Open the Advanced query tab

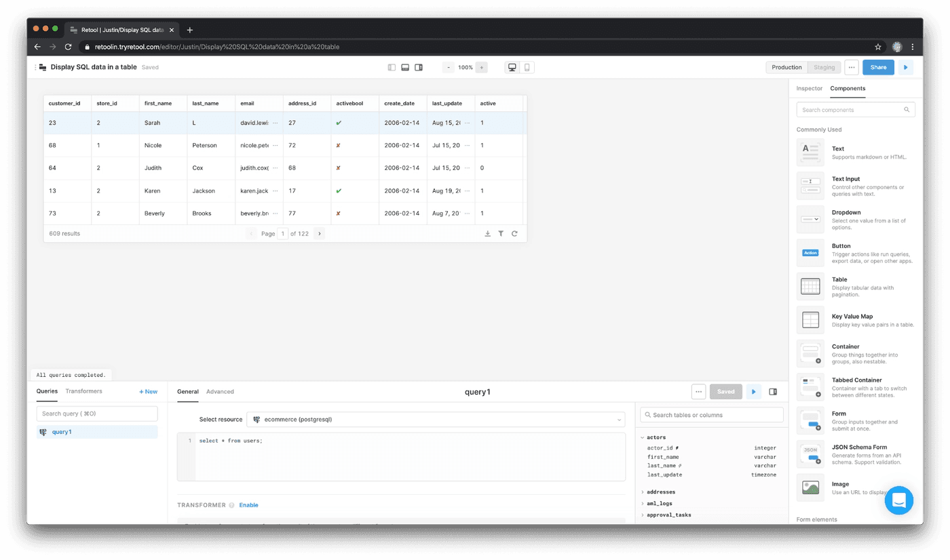point(220,391)
